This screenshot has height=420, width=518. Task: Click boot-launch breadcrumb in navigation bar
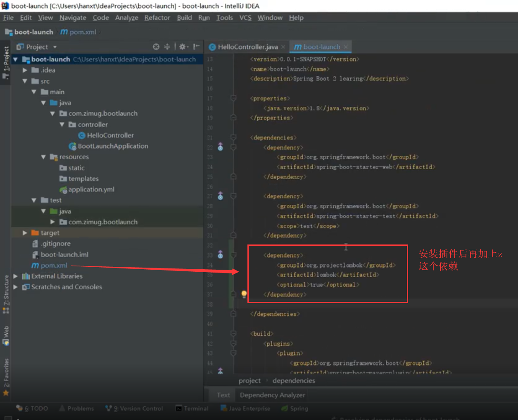coord(29,32)
